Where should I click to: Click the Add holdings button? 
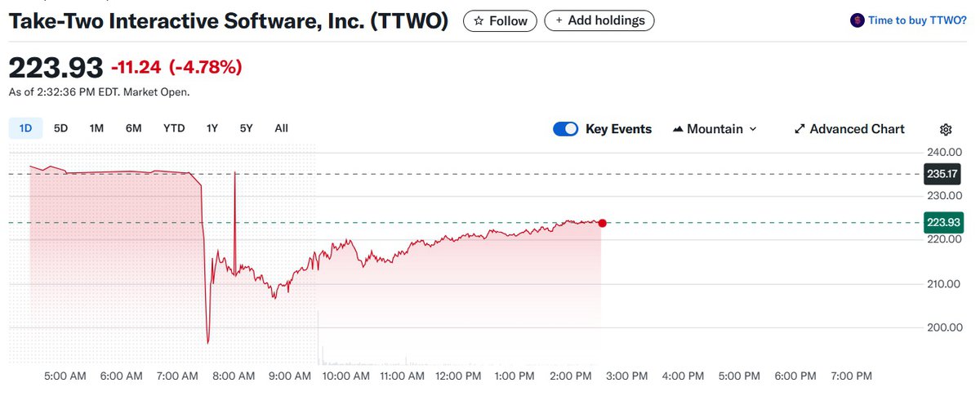pyautogui.click(x=599, y=20)
